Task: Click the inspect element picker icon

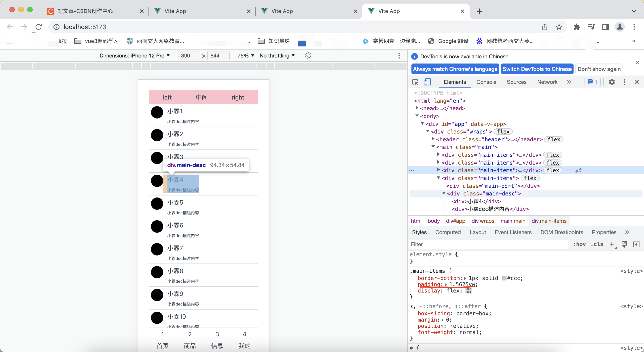Action: coord(415,82)
